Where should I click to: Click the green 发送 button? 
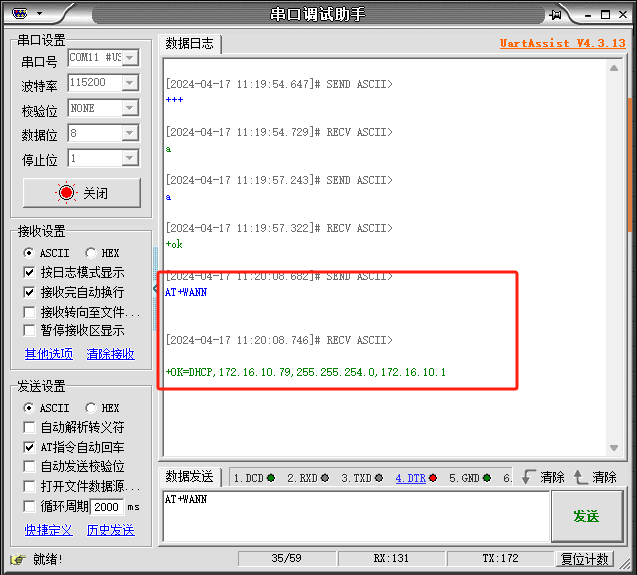tap(587, 516)
